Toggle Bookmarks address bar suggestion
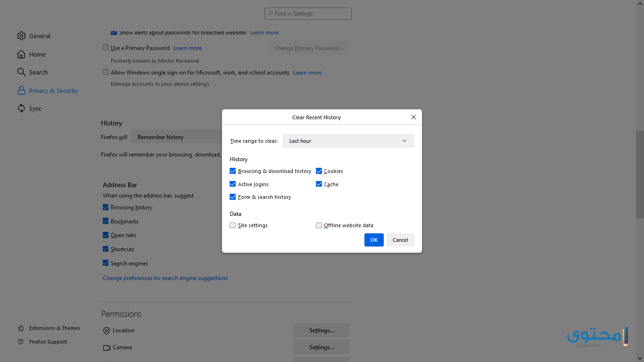The width and height of the screenshot is (644, 362). [x=106, y=221]
